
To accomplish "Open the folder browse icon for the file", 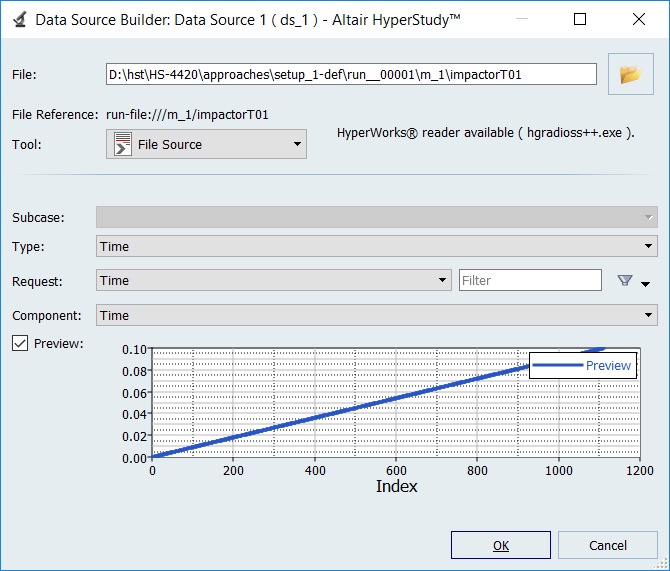I will [x=631, y=74].
